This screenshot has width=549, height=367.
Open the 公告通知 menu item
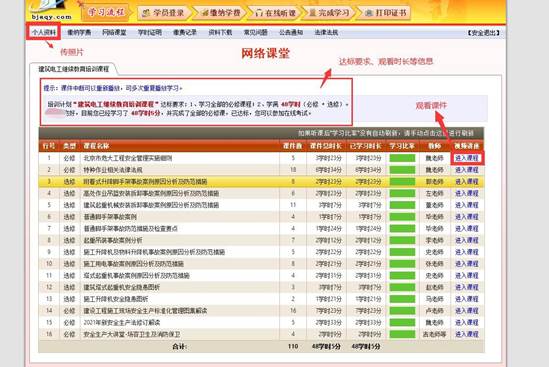[x=291, y=33]
